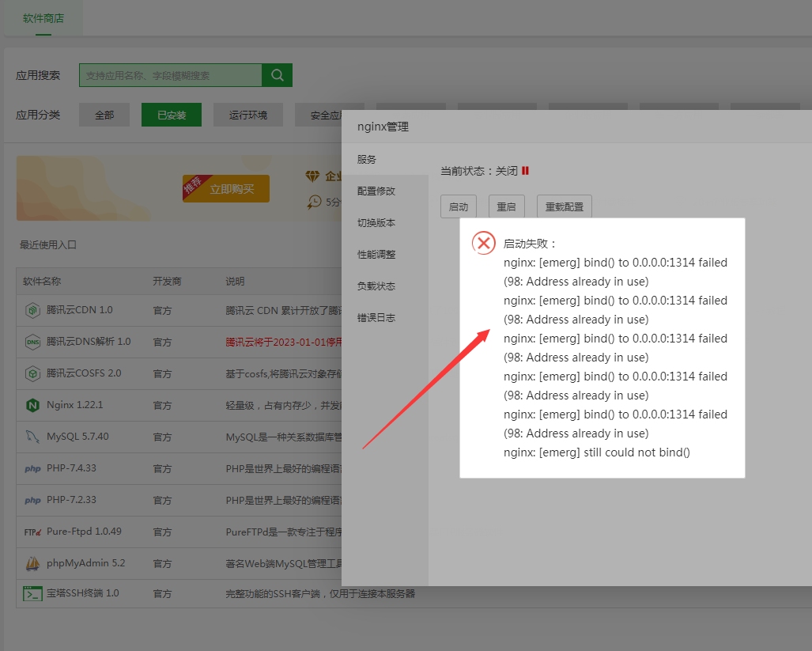Click 'still could not bind()' error line

pyautogui.click(x=597, y=452)
